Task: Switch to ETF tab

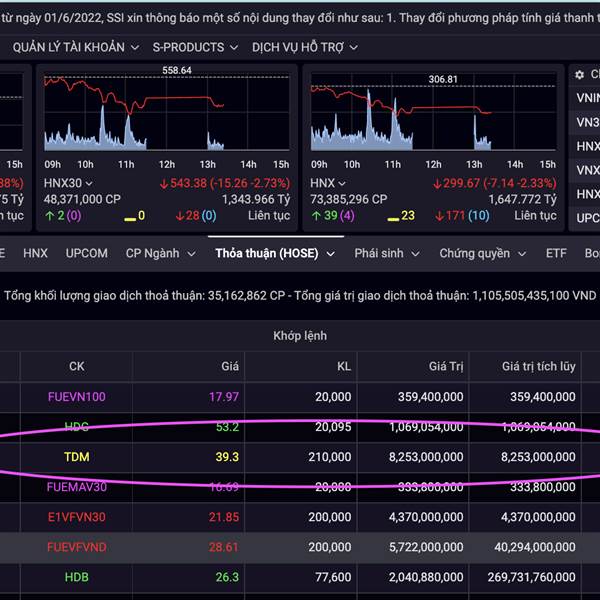Action: (556, 253)
